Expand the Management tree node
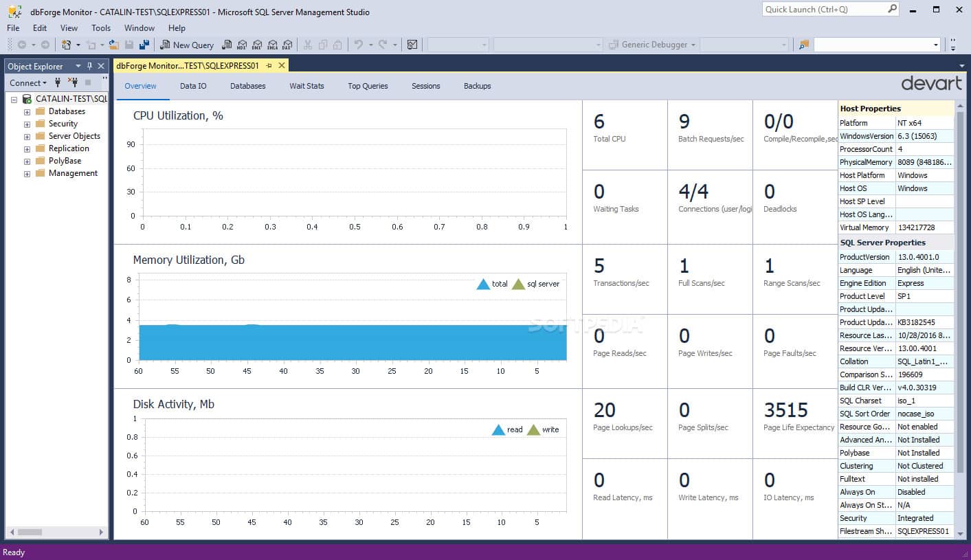This screenshot has height=560, width=971. point(27,173)
